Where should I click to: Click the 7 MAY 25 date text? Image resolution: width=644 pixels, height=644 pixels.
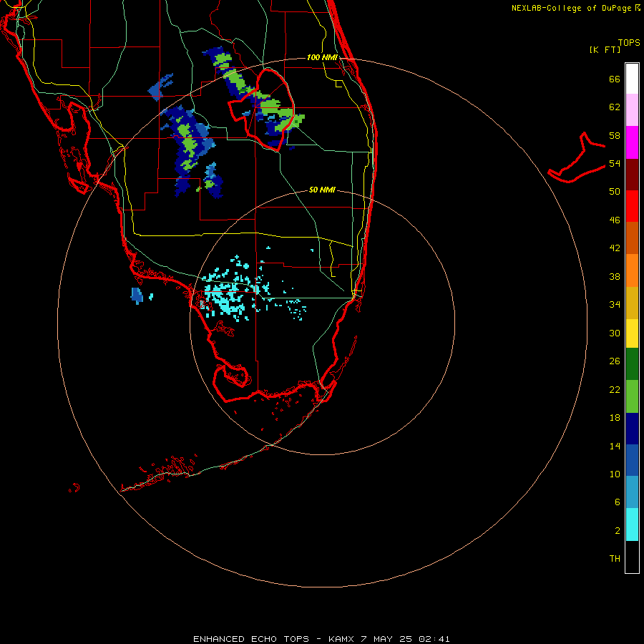(386, 639)
